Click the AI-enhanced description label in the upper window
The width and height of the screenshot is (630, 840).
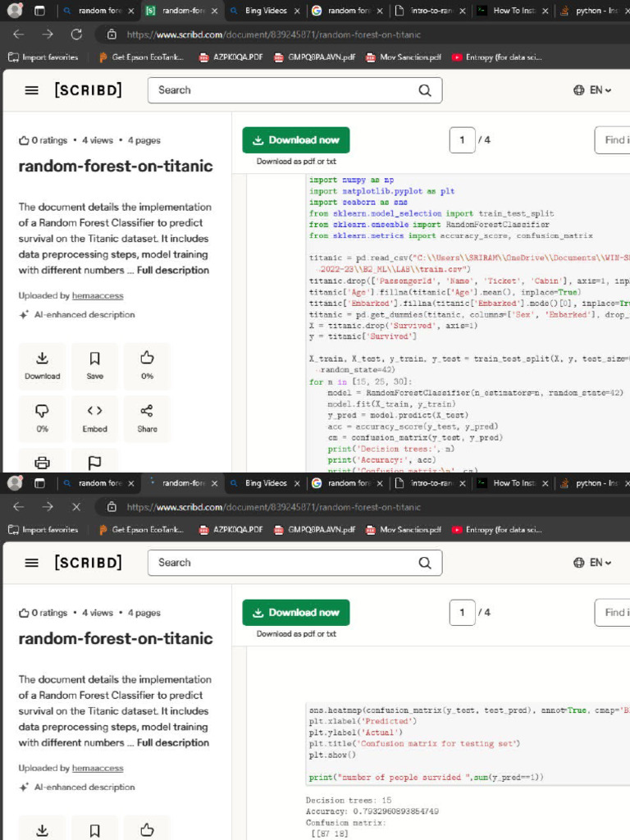(x=84, y=314)
